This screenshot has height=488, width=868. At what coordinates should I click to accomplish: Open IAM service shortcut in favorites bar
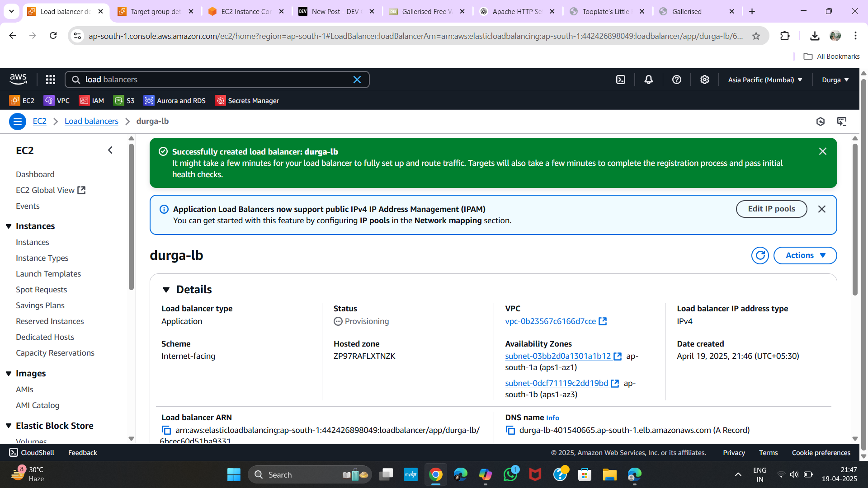pyautogui.click(x=91, y=101)
